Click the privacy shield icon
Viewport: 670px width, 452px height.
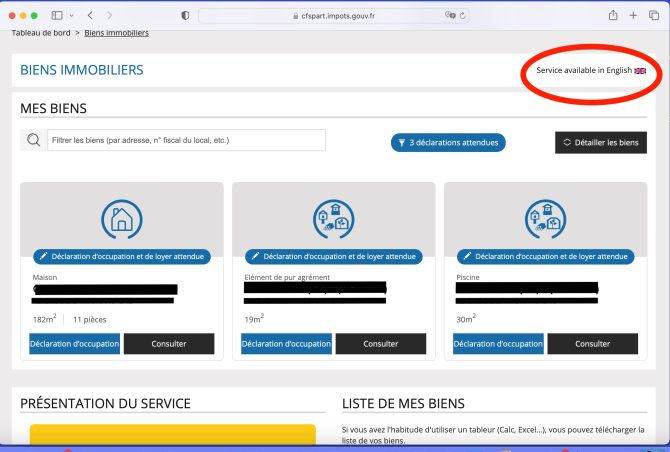184,16
